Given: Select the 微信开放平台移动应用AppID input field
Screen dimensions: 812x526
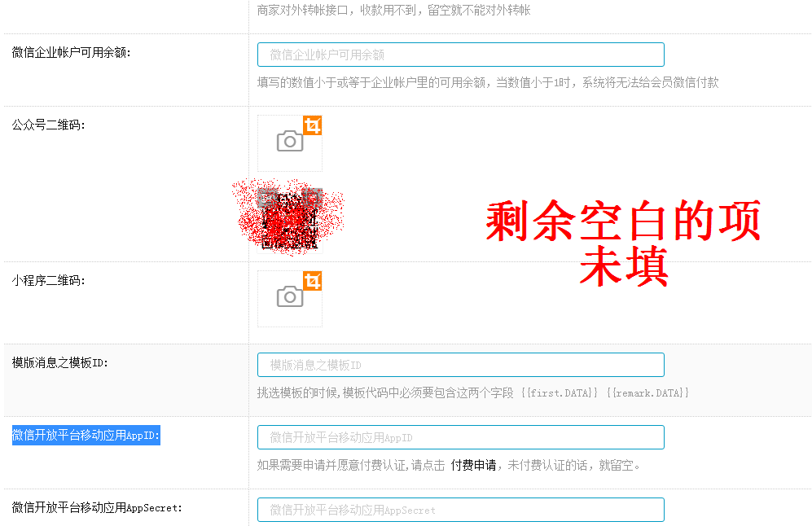Looking at the screenshot, I should (x=460, y=437).
